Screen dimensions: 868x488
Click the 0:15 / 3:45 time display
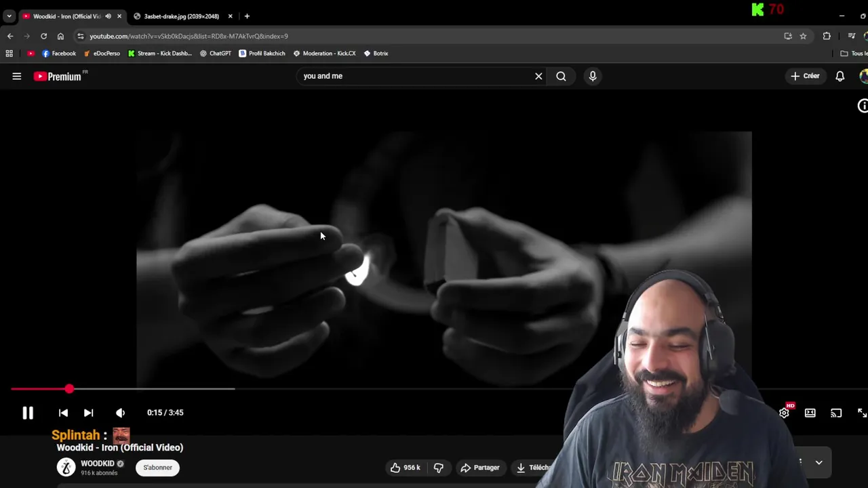coord(165,413)
